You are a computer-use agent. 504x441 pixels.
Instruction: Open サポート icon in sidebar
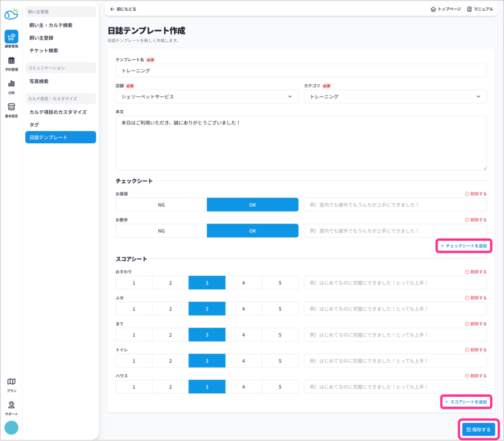pos(11,406)
